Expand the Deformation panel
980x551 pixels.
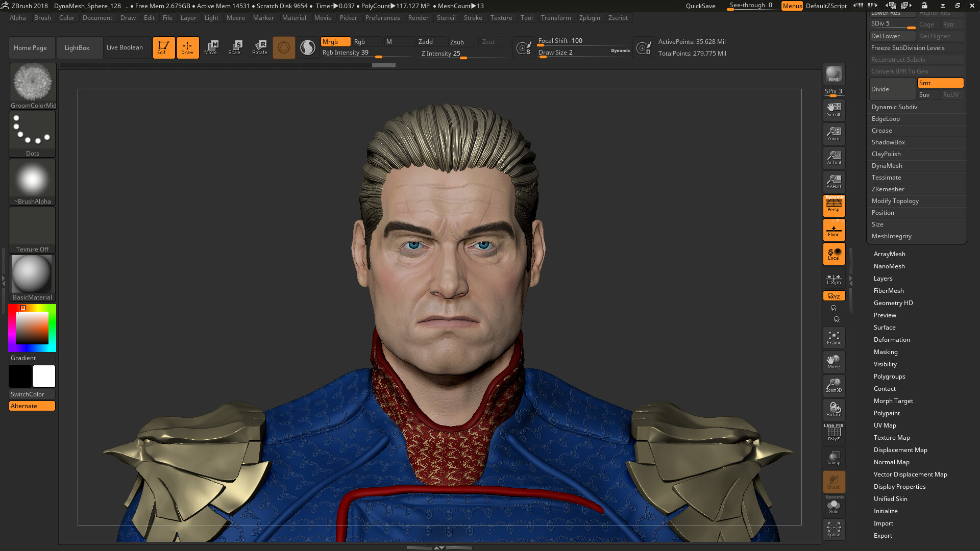pos(892,339)
